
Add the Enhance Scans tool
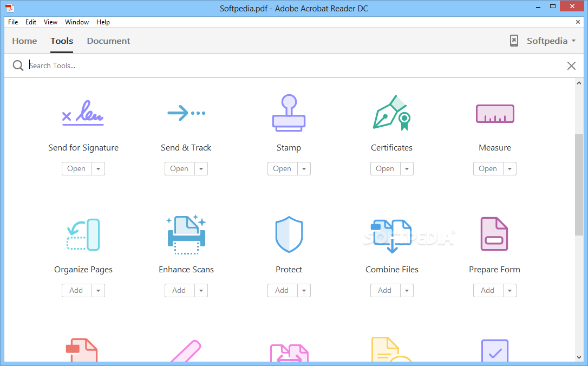[x=179, y=291]
